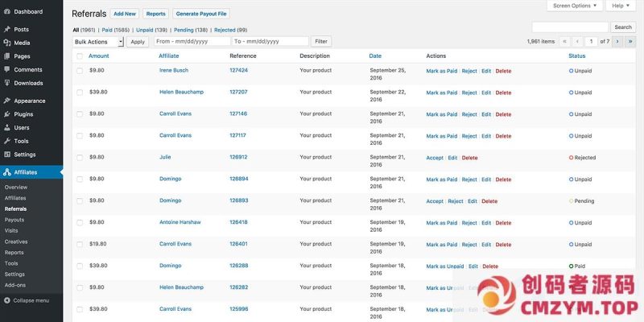
Task: Go to the next page of referrals
Action: tap(617, 41)
